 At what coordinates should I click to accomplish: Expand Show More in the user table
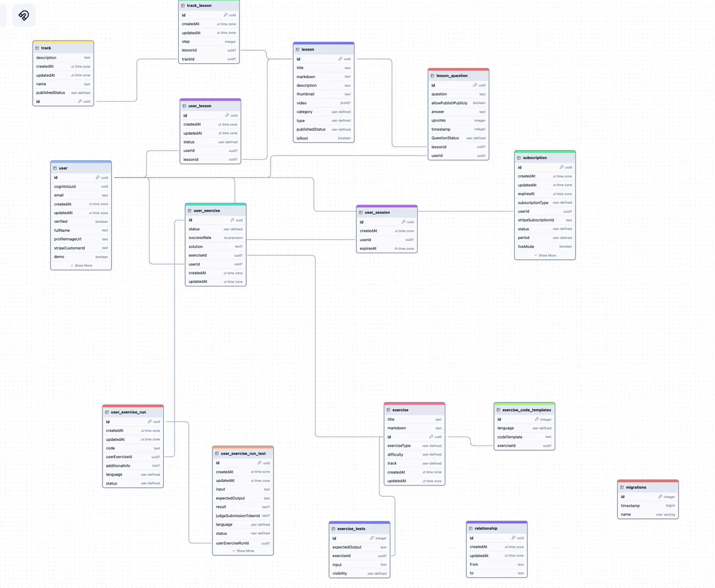click(81, 265)
